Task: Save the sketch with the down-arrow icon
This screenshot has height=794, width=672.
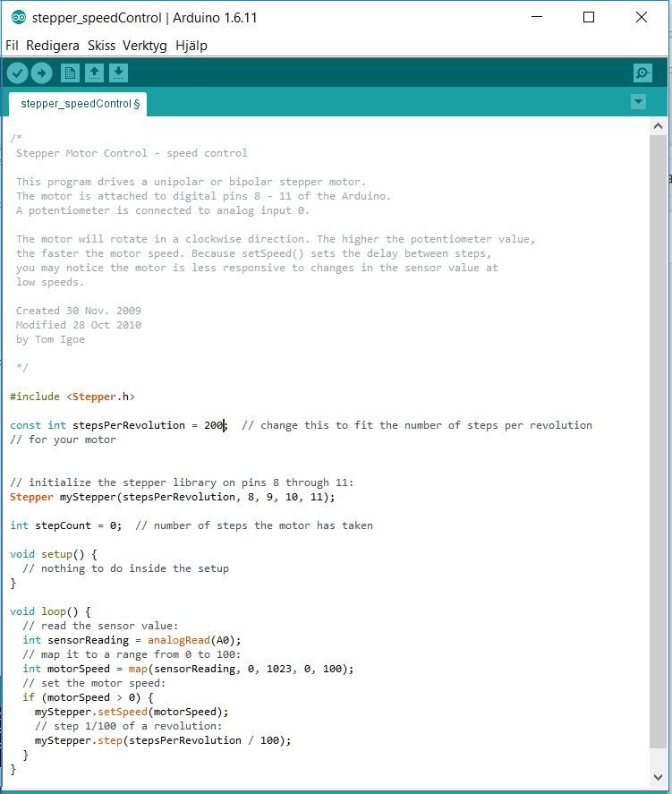Action: click(118, 73)
